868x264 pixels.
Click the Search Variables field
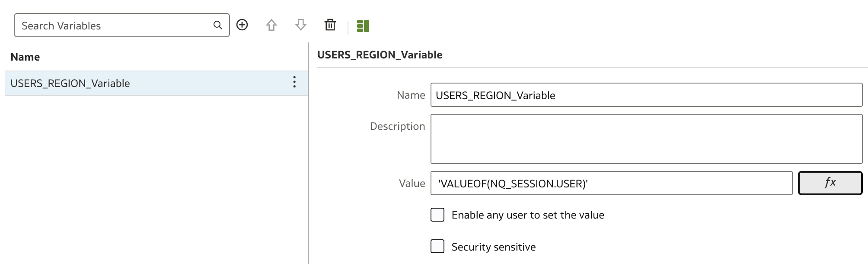coord(121,25)
